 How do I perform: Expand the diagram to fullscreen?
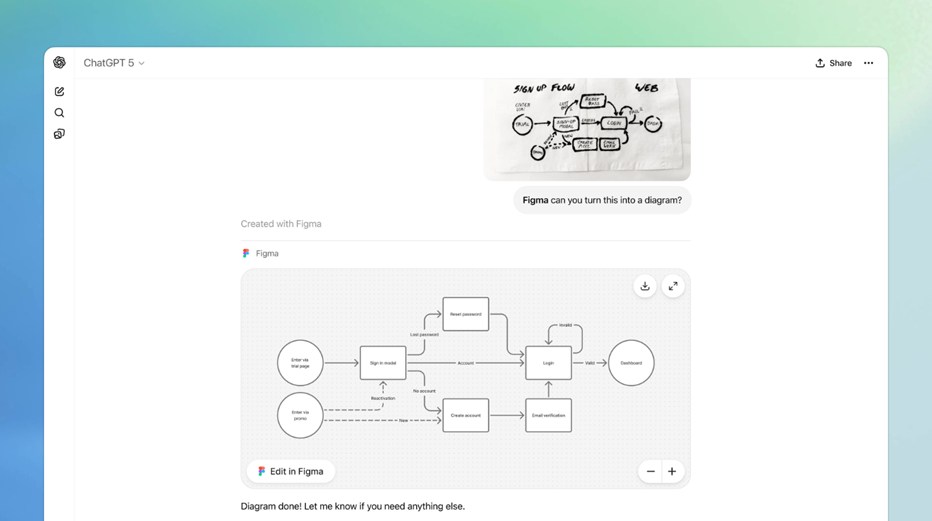(x=673, y=286)
